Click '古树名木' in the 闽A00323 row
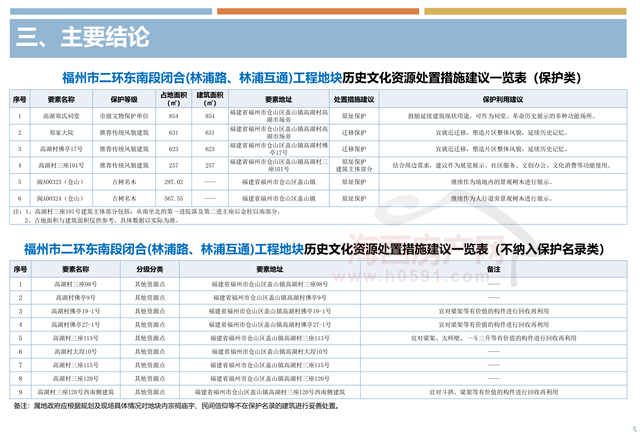The height and width of the screenshot is (432, 640). [x=124, y=182]
